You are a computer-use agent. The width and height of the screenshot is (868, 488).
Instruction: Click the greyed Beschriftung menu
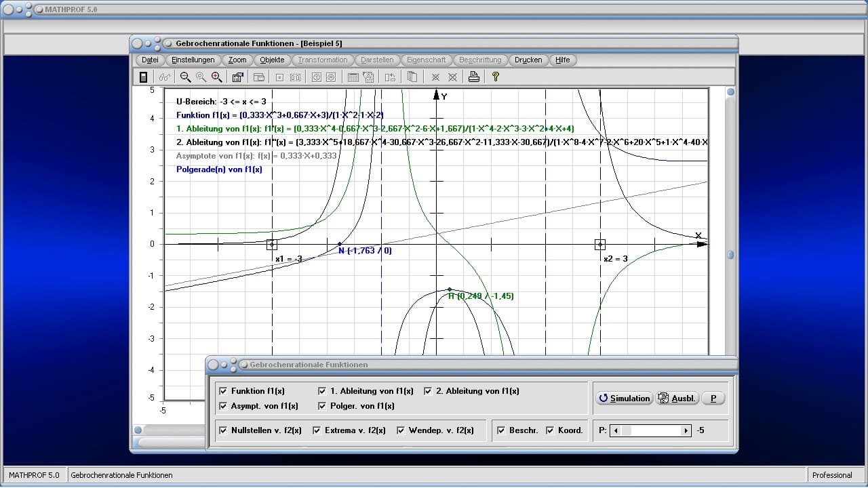[480, 60]
